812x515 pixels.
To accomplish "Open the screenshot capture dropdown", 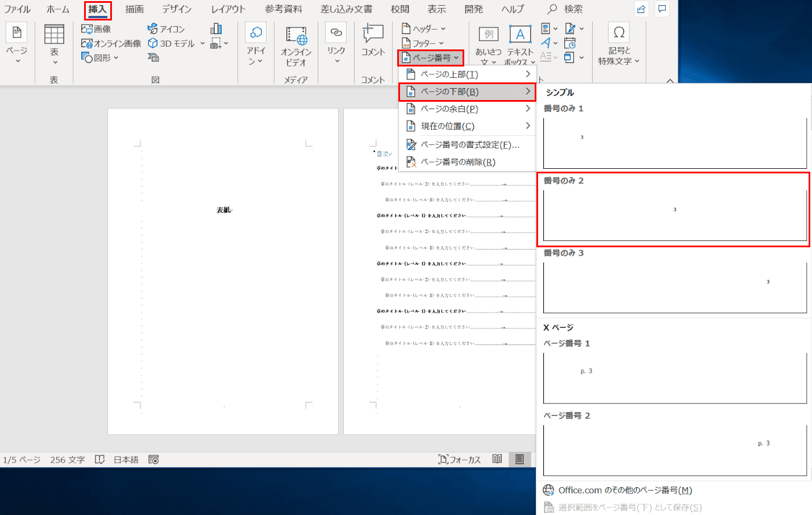I will coord(219,43).
